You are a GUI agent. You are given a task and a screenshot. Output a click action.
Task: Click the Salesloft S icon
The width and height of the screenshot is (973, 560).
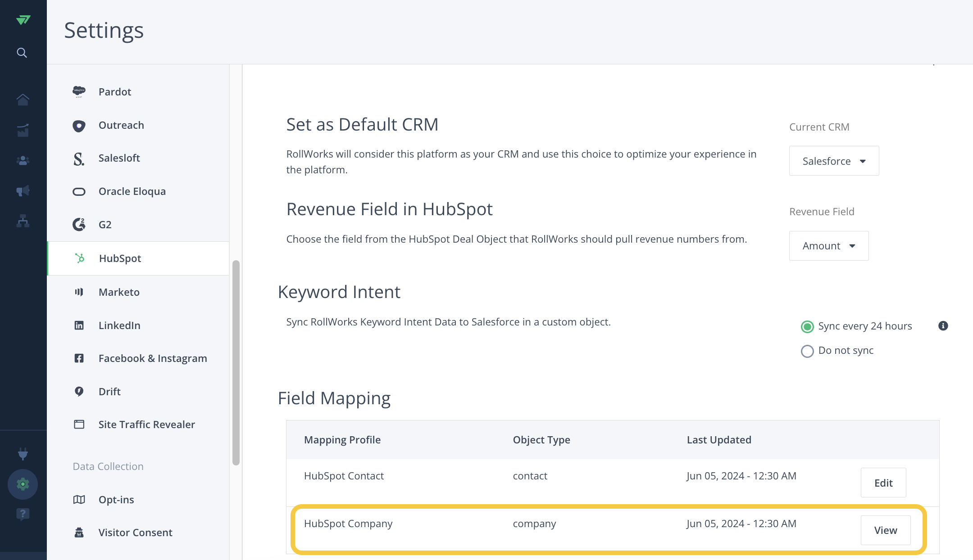(79, 158)
